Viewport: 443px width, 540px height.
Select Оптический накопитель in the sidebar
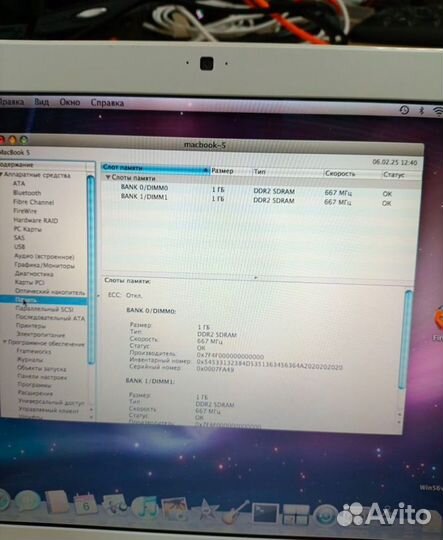[x=50, y=292]
